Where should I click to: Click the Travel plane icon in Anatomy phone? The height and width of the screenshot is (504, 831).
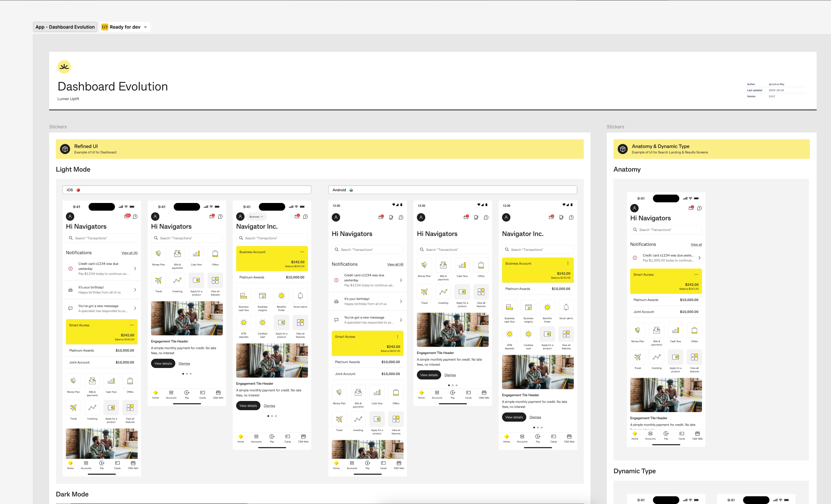(x=637, y=357)
